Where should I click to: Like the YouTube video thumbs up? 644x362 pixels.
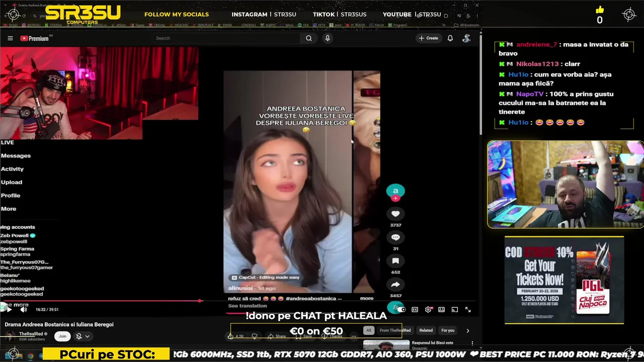click(x=236, y=336)
